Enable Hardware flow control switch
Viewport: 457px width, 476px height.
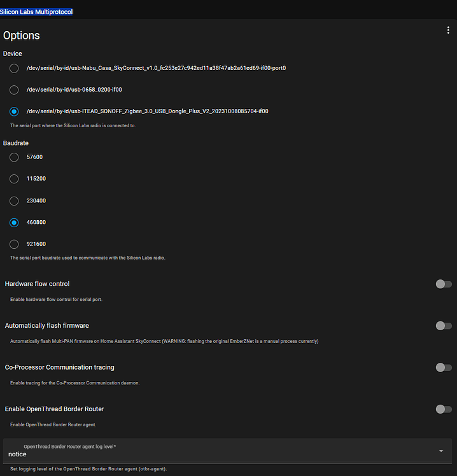click(443, 284)
